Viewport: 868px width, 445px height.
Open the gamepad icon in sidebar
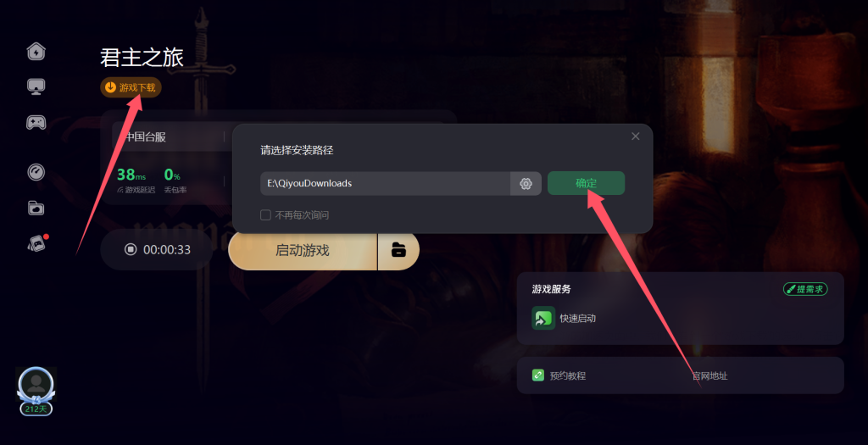[x=36, y=122]
